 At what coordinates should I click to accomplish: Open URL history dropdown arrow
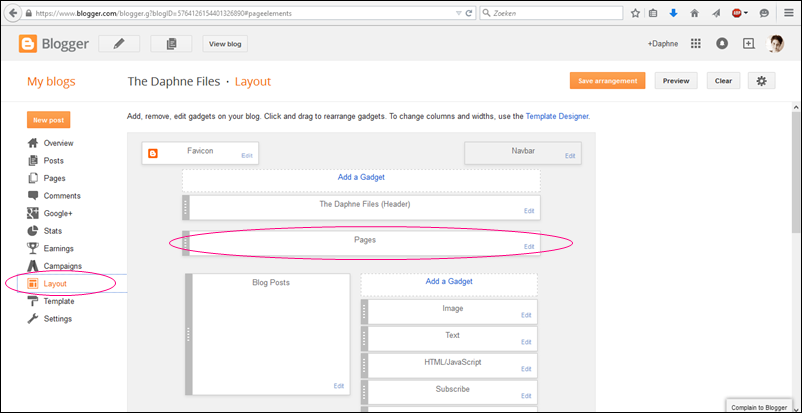point(458,13)
